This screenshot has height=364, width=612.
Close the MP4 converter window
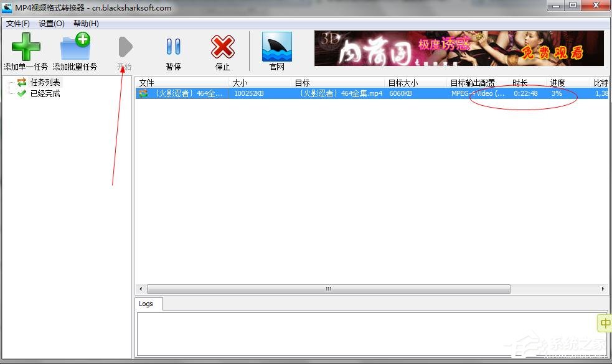point(596,6)
